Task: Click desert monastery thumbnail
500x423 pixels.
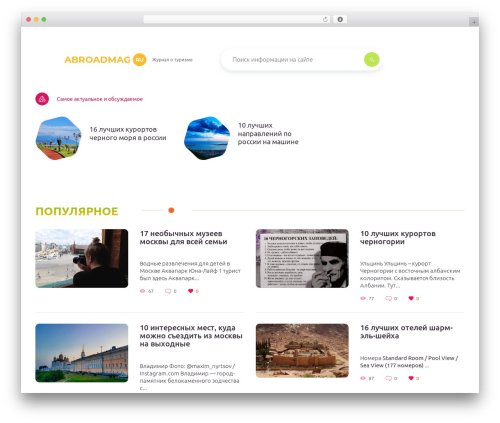Action: [x=302, y=351]
